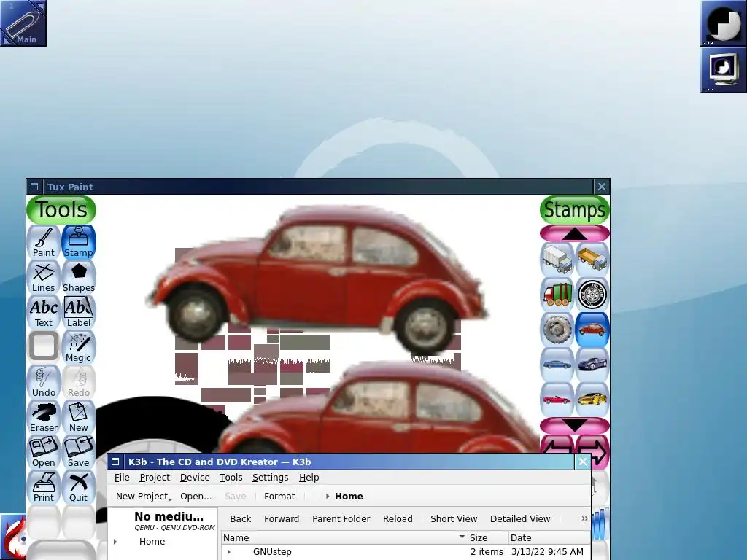Image resolution: width=747 pixels, height=560 pixels.
Task: Start a New drawing
Action: (x=79, y=417)
